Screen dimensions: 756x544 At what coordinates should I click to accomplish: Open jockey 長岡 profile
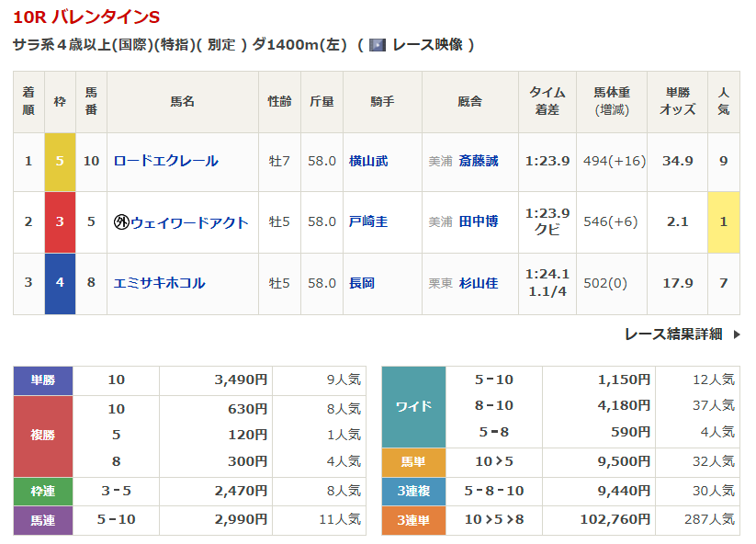pyautogui.click(x=362, y=283)
